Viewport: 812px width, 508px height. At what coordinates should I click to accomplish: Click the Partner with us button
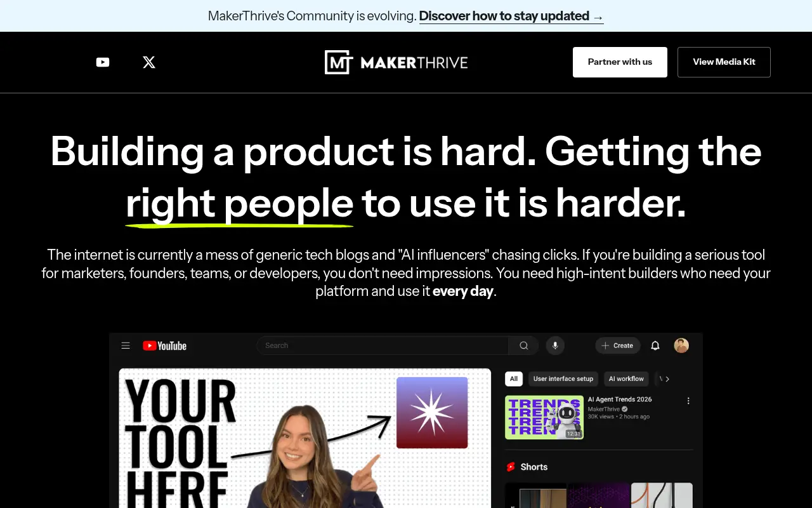click(x=620, y=62)
